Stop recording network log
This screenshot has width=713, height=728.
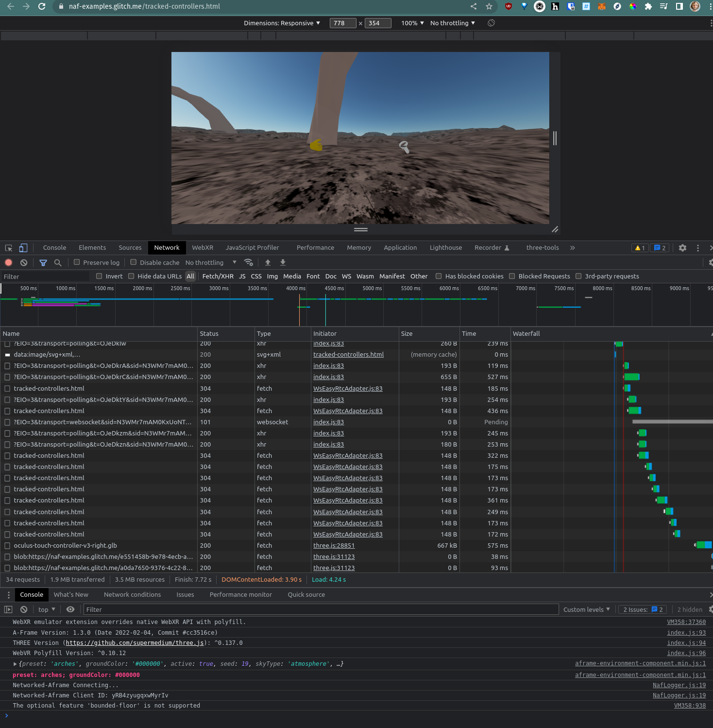coord(8,262)
